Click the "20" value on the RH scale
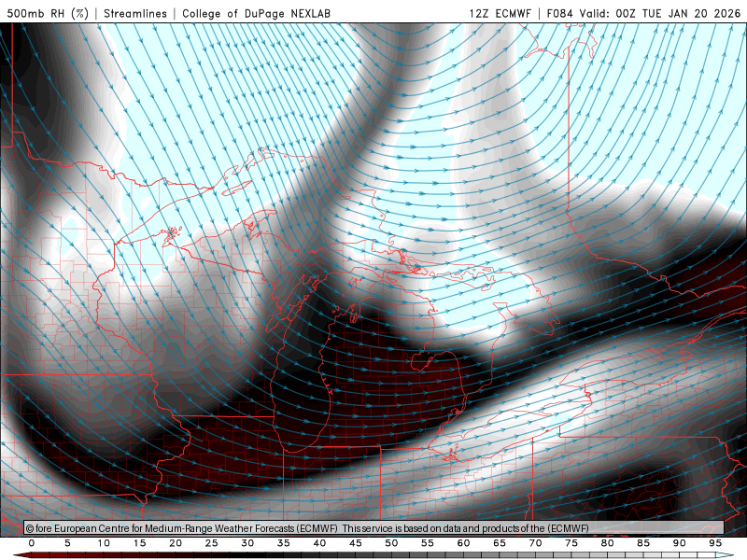747x560 pixels. (176, 543)
